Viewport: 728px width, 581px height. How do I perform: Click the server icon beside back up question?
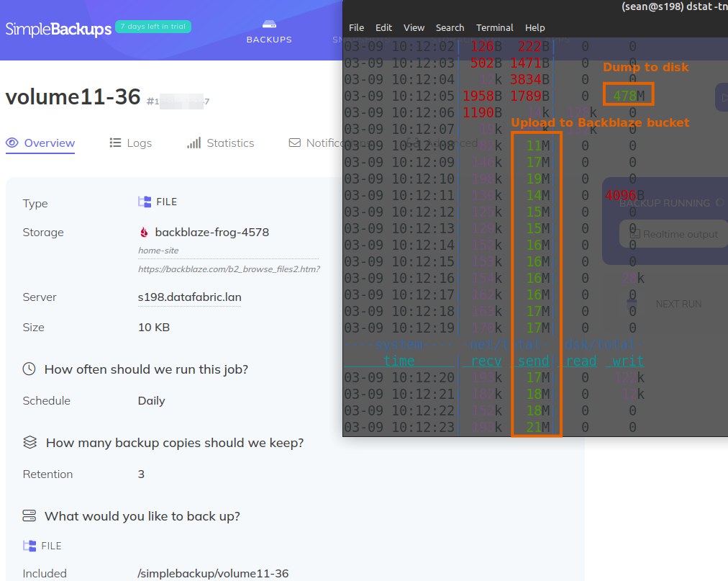[x=29, y=515]
